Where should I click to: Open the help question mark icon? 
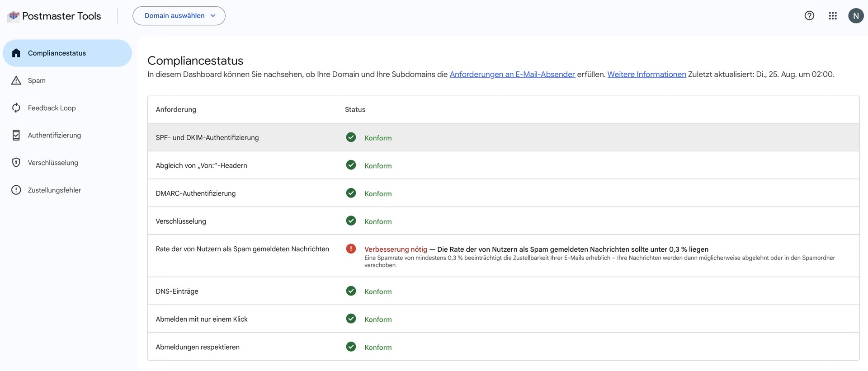tap(809, 16)
